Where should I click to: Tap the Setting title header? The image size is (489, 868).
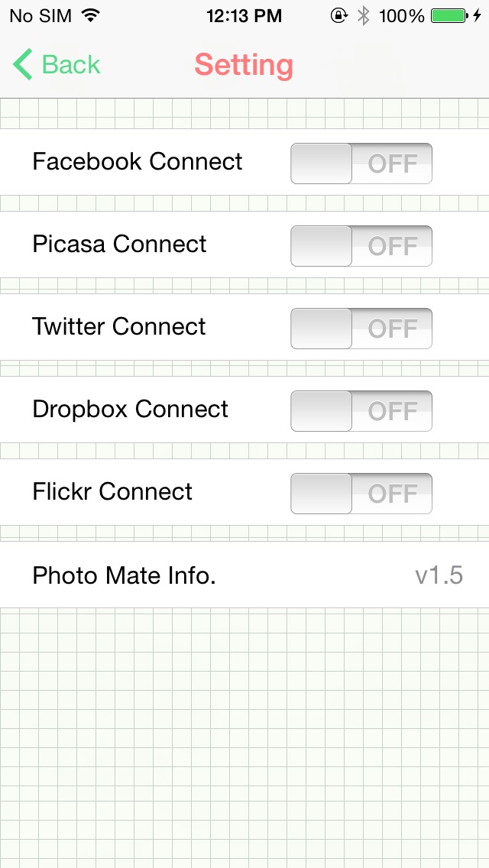[244, 65]
